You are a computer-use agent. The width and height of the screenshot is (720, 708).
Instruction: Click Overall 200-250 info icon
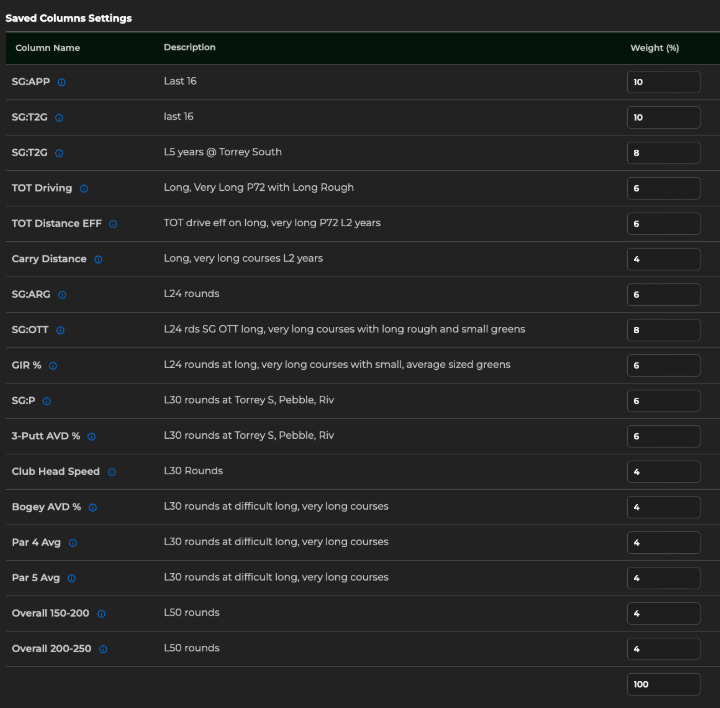(x=103, y=649)
